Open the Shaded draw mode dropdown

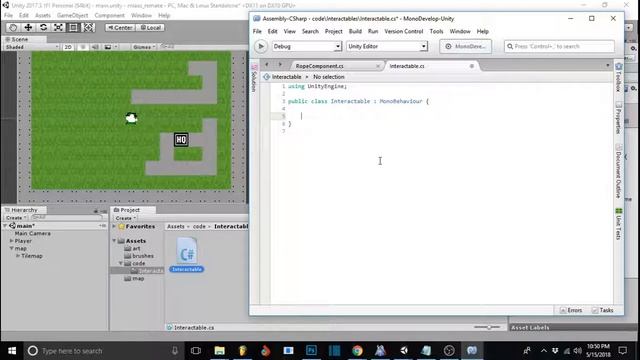[31, 47]
